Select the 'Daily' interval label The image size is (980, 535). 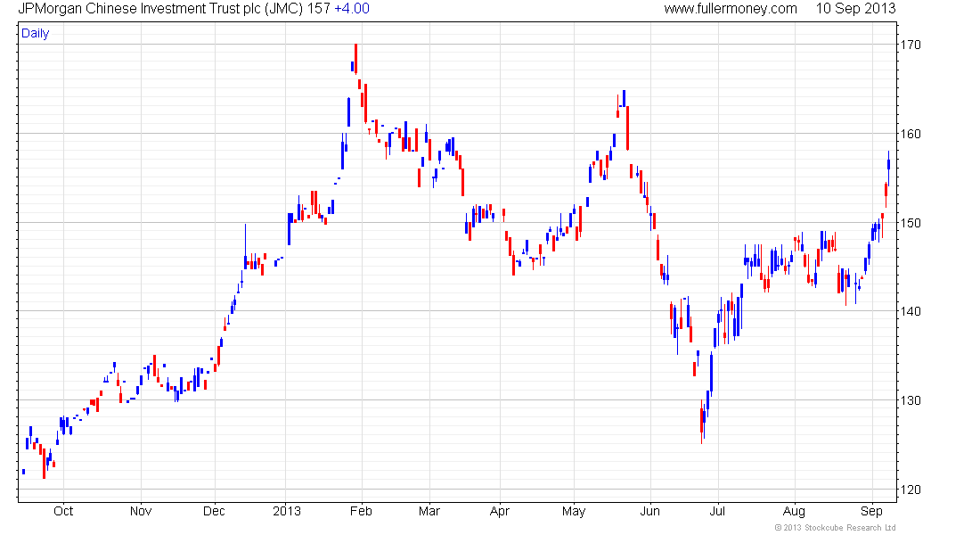(35, 33)
